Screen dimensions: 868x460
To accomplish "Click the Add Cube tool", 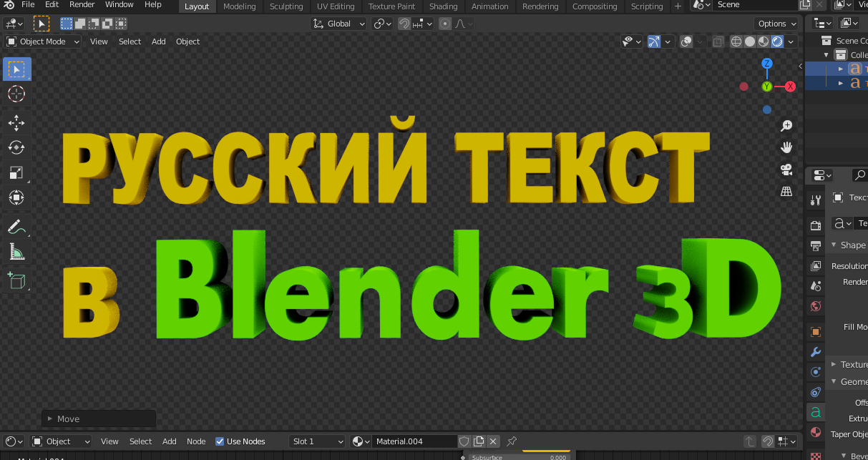I will (x=16, y=280).
